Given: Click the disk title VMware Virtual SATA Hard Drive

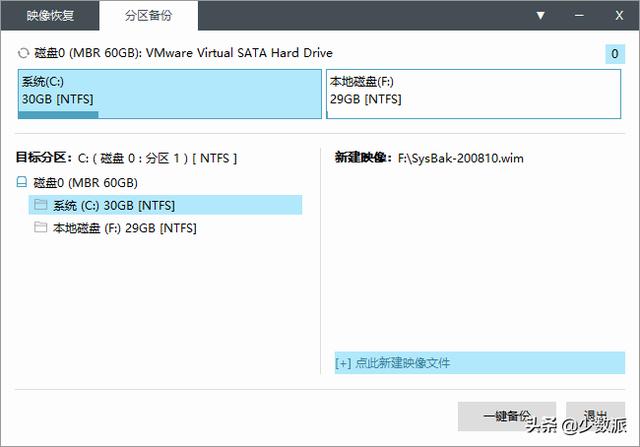Looking at the screenshot, I should [239, 53].
